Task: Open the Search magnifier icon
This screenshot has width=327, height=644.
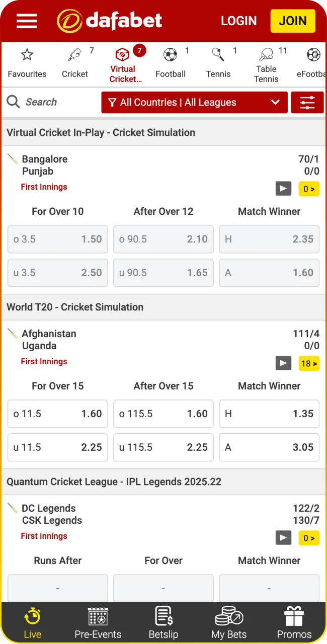Action: [14, 102]
